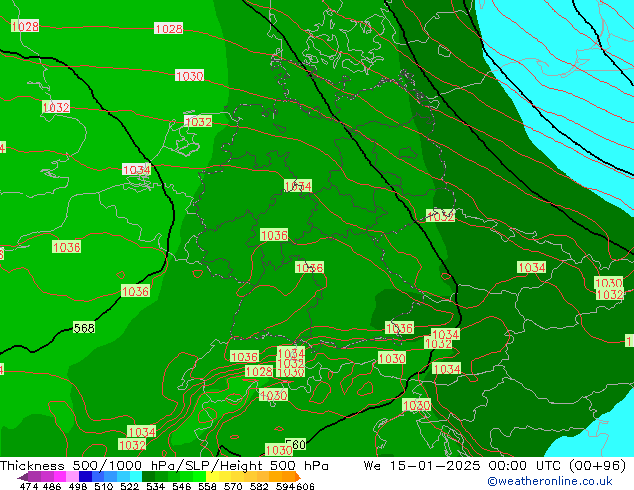Select the brightest lime green swatch before 558
Image resolution: width=634 pixels, height=490 pixels.
point(199,476)
